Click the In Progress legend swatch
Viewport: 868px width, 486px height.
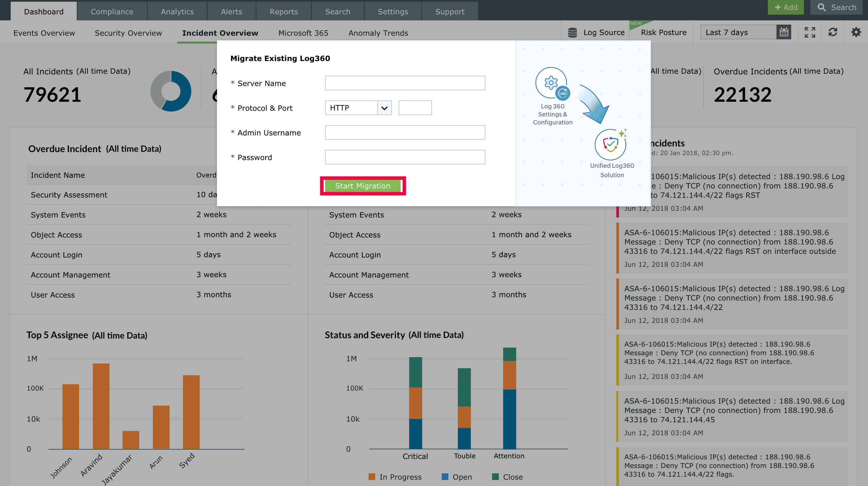point(372,477)
